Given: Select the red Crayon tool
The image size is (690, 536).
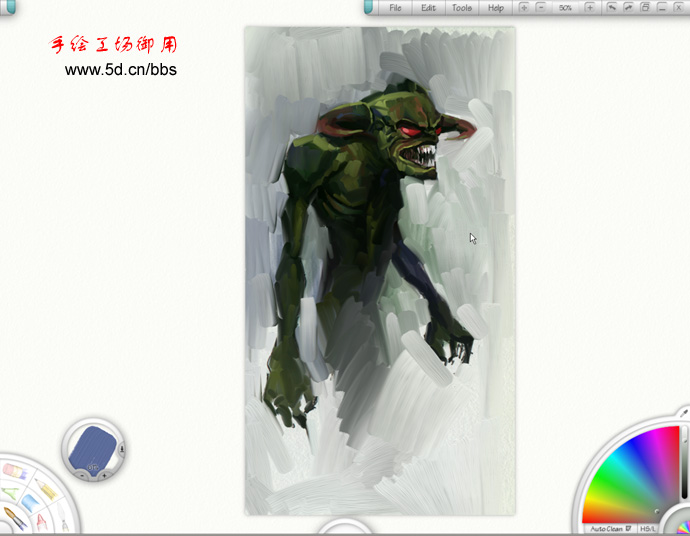Looking at the screenshot, I should point(41,522).
